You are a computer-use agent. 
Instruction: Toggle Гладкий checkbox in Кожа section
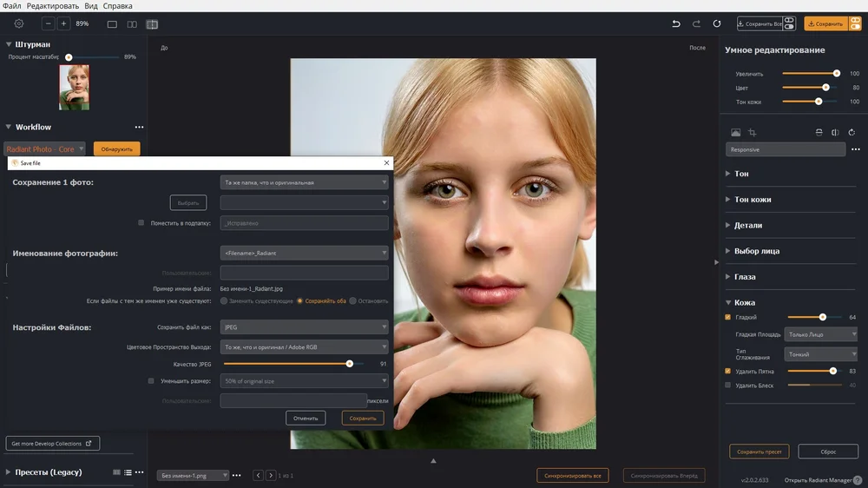click(x=728, y=318)
